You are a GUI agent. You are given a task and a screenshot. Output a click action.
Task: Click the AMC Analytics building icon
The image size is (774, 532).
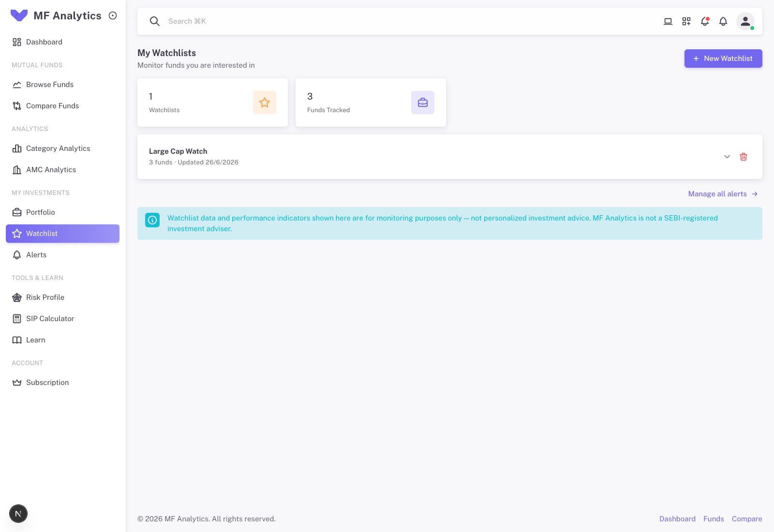pyautogui.click(x=17, y=170)
